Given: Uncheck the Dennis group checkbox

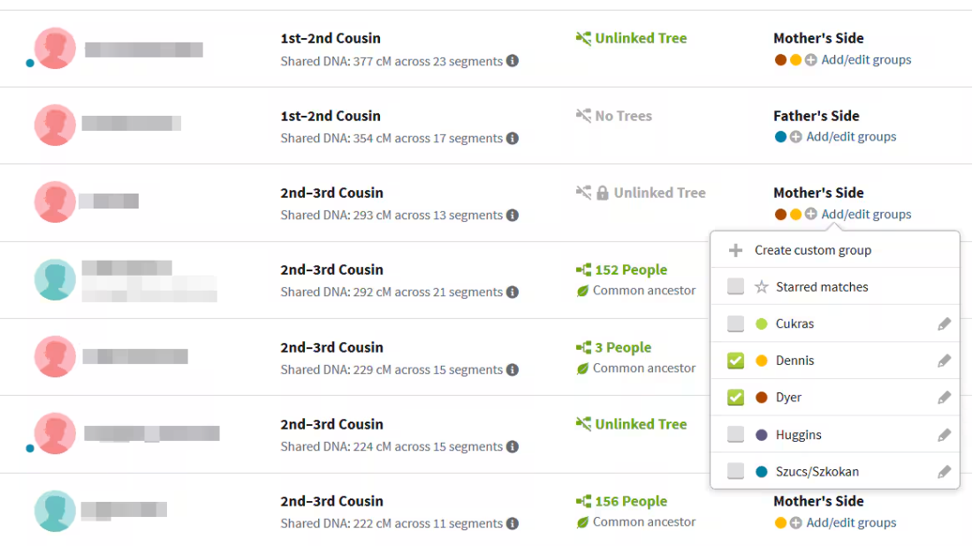Looking at the screenshot, I should pyautogui.click(x=735, y=361).
